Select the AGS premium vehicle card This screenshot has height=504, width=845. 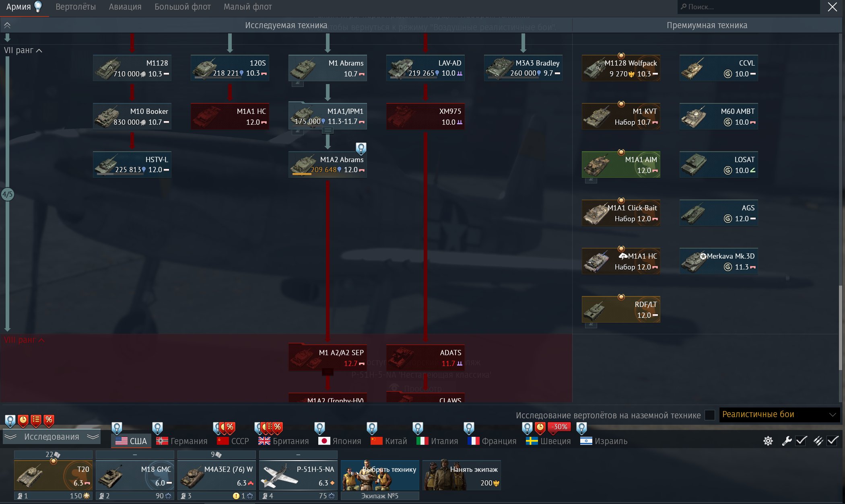[719, 213]
